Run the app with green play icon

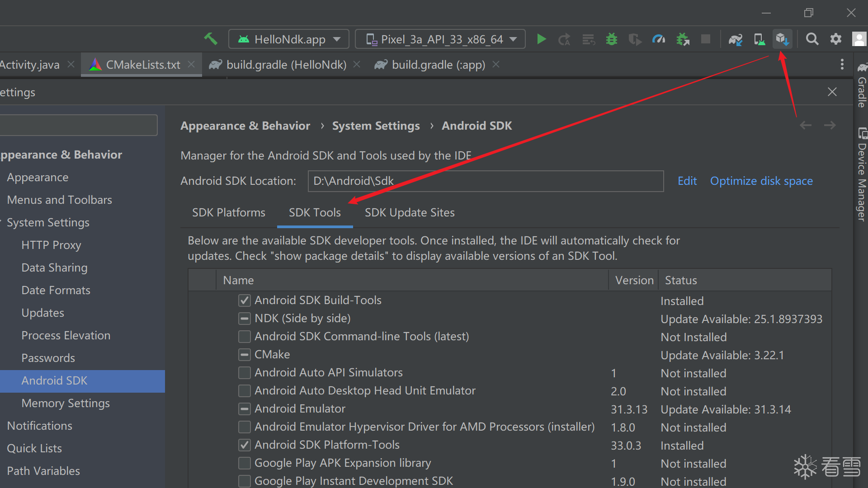coord(541,39)
